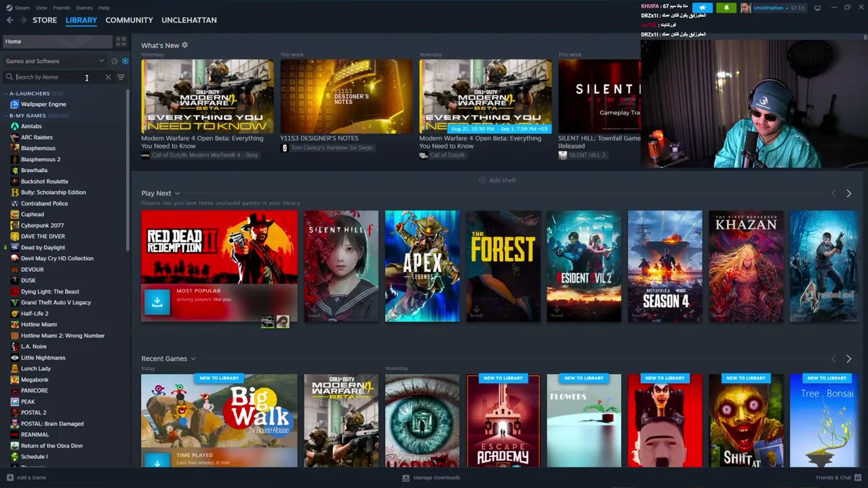
Task: Select Hotline Miami 2: Wrong Number
Action: [x=62, y=335]
